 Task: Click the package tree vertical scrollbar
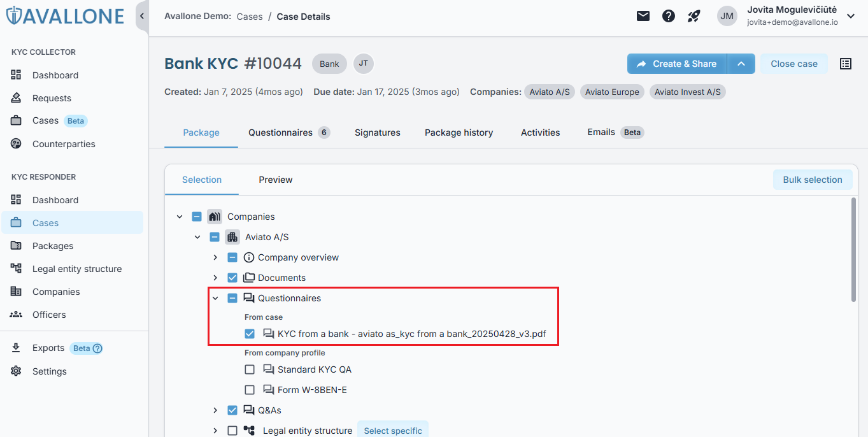point(853,250)
